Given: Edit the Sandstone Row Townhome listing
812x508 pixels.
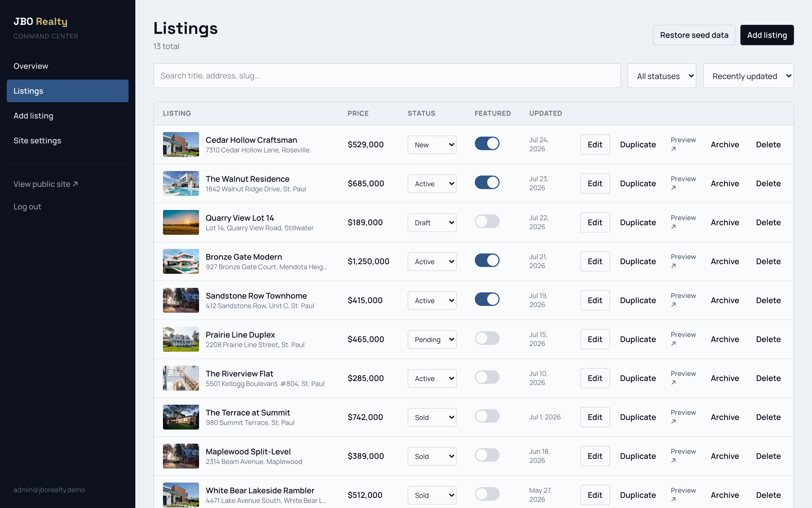Looking at the screenshot, I should tap(595, 300).
